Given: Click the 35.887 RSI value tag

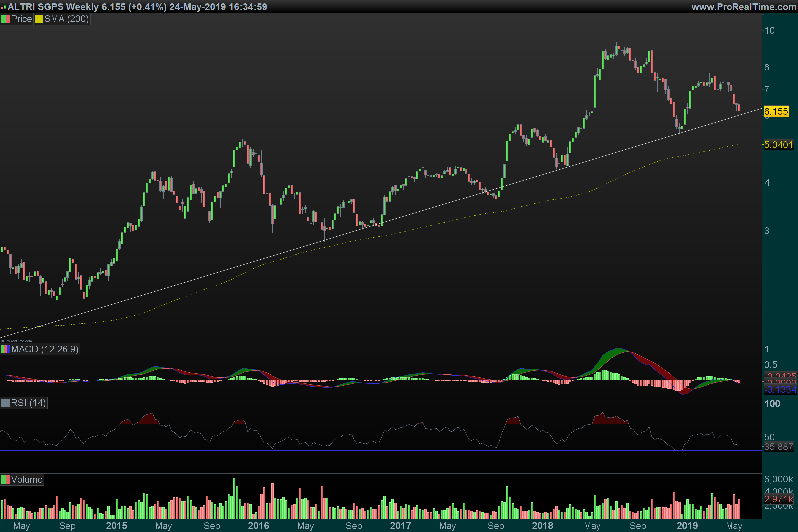Looking at the screenshot, I should (779, 447).
